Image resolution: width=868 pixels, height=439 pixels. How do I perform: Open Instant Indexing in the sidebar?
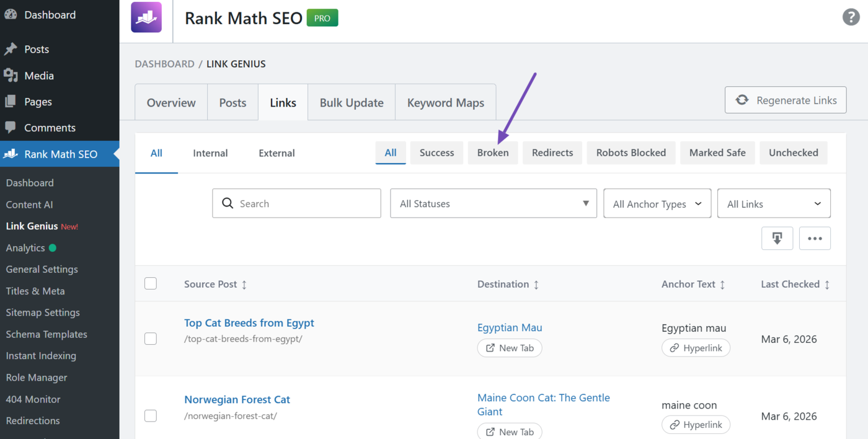click(x=41, y=356)
